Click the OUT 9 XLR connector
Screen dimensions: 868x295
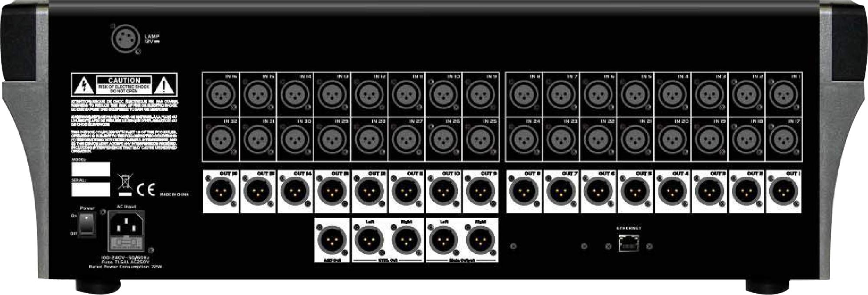480,192
